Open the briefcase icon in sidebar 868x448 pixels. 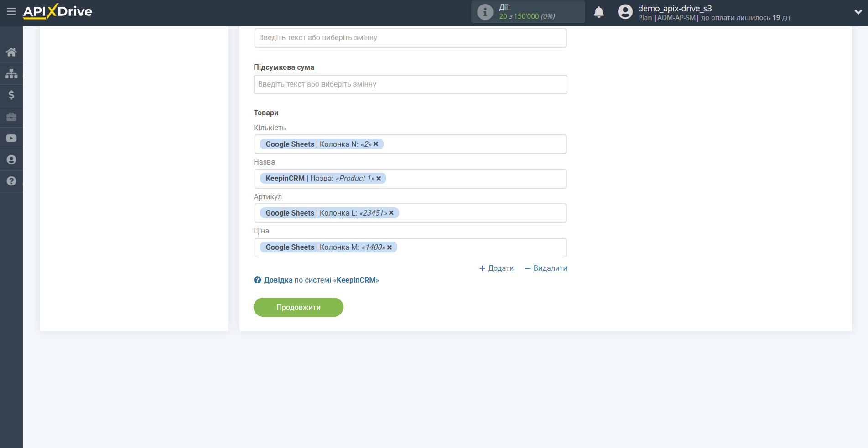click(x=11, y=117)
